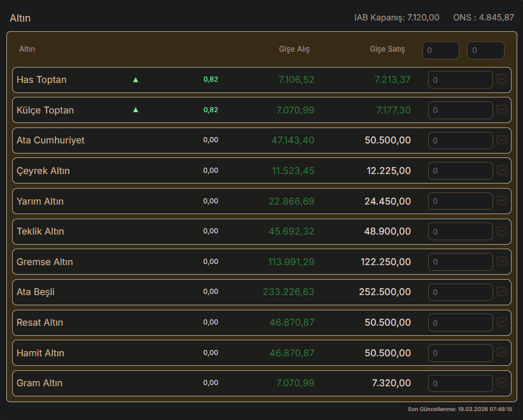Click the Hamit Altın chart icon
523x420 pixels.
point(502,352)
